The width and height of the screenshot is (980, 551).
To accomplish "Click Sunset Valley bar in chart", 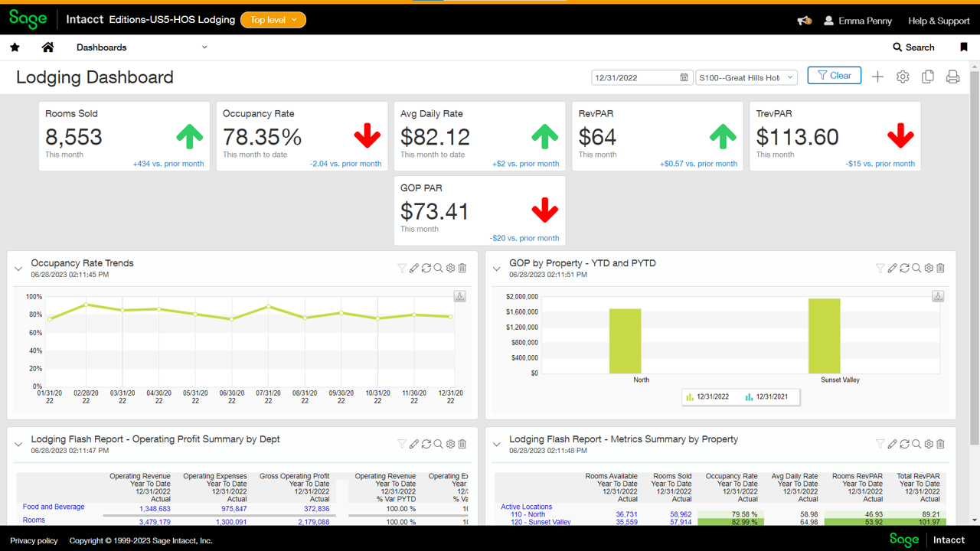I will click(x=825, y=336).
